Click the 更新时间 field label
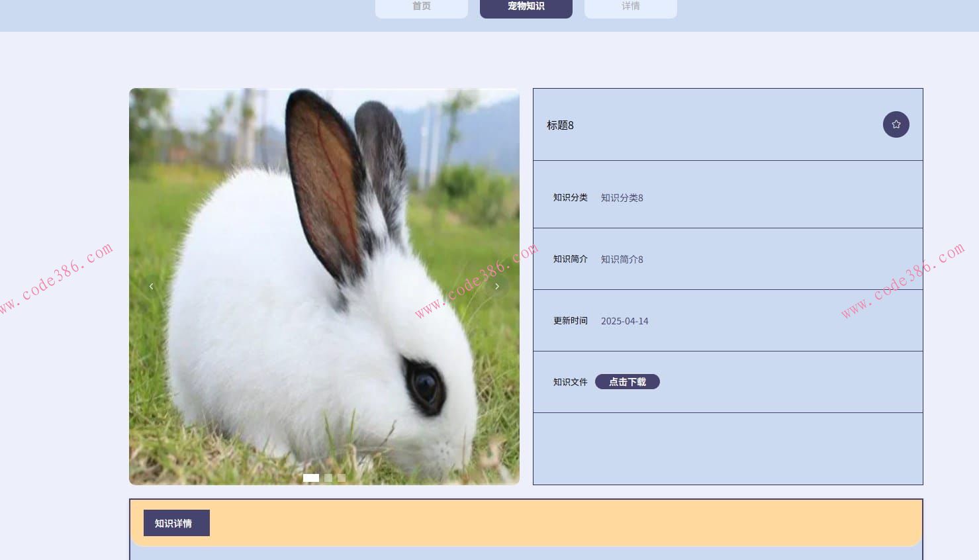 tap(570, 321)
